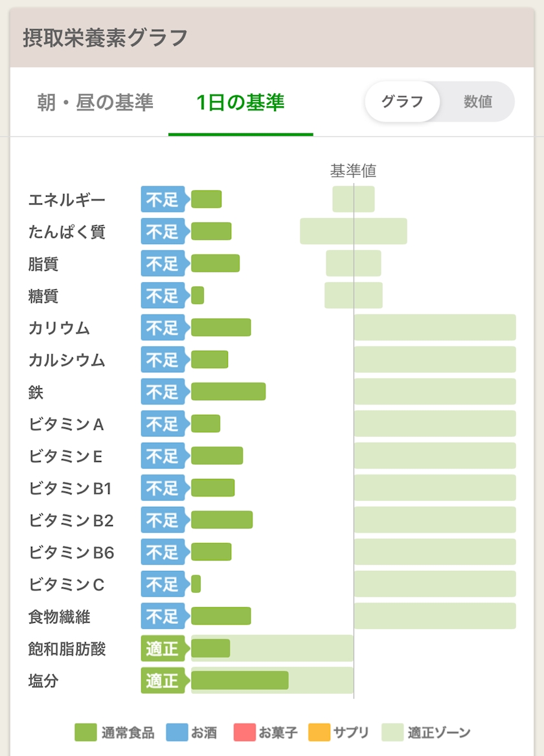Click the blue お酒 legend swatch
Screen dimensions: 544x756
click(x=177, y=733)
